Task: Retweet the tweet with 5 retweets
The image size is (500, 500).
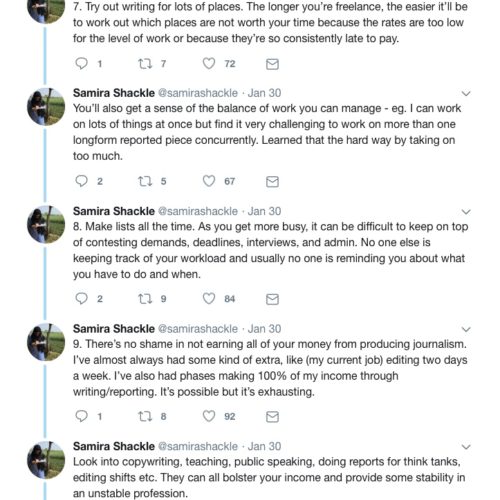Action: (x=145, y=181)
